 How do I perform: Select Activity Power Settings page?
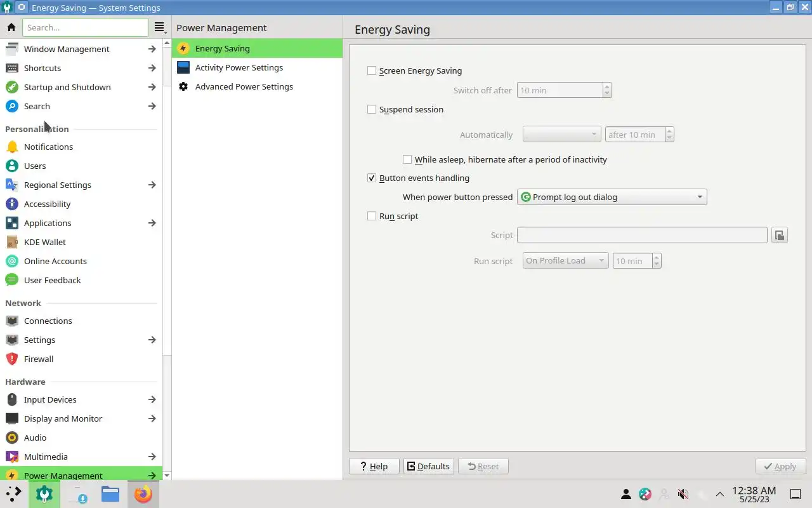pos(257,67)
